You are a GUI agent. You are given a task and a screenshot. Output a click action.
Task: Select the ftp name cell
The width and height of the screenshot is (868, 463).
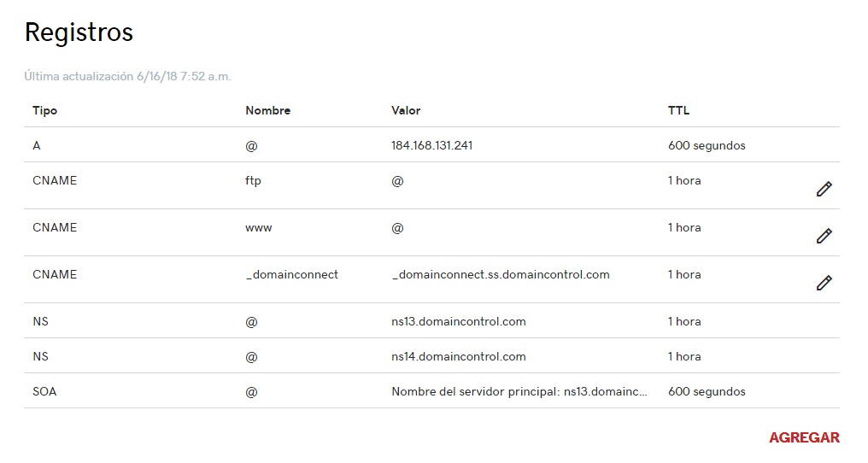tap(253, 180)
